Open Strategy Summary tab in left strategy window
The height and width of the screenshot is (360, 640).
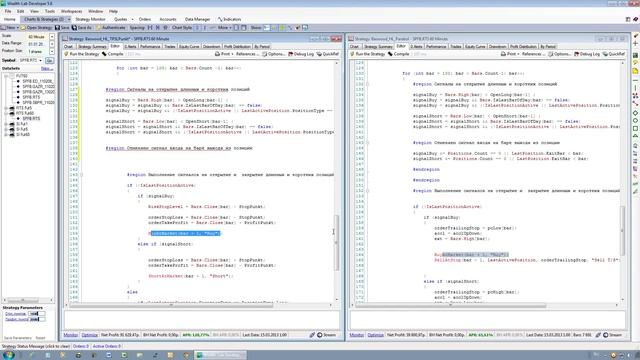coord(92,47)
